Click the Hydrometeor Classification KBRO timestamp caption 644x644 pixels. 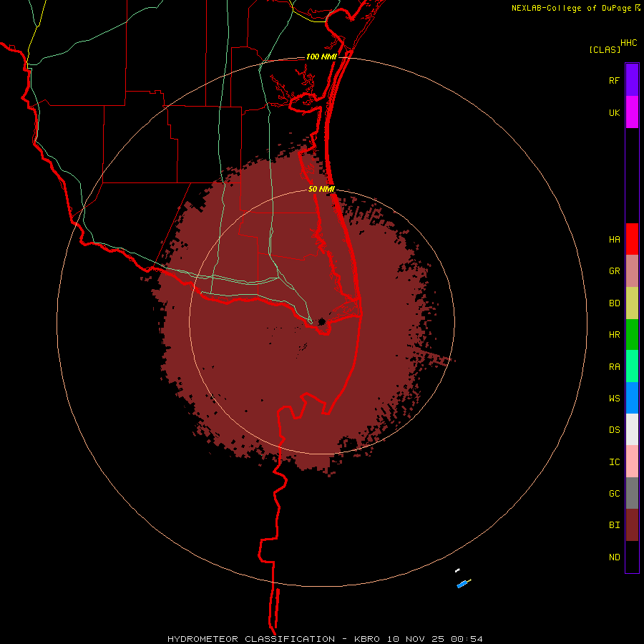325,639
